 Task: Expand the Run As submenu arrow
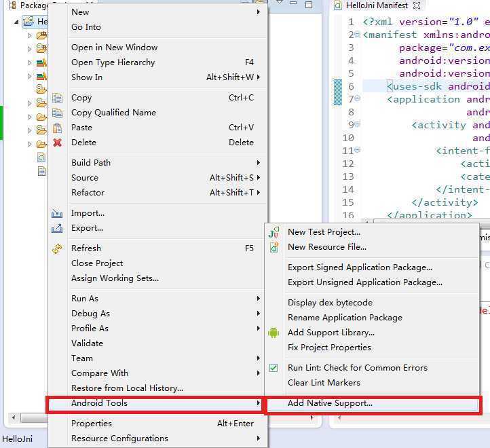point(258,298)
